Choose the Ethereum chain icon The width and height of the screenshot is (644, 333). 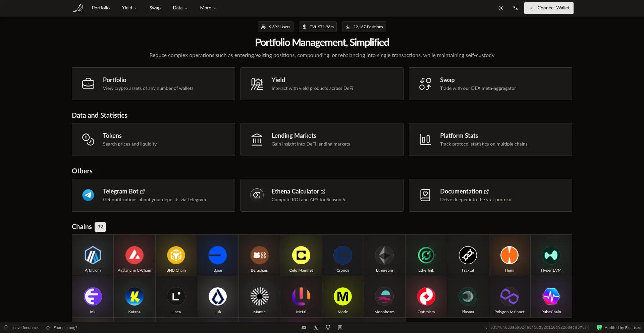[384, 256]
